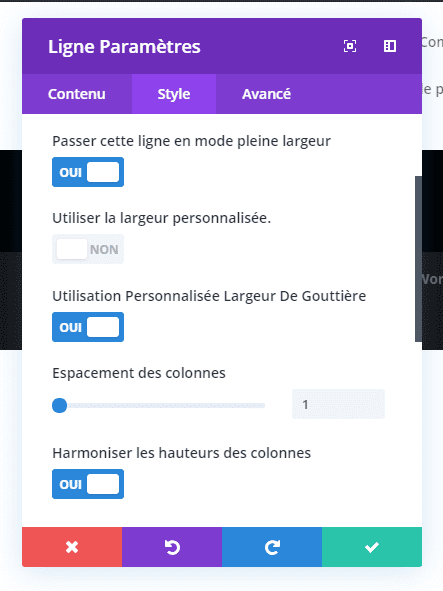Enable the largeur personnalisée NON toggle

[88, 249]
